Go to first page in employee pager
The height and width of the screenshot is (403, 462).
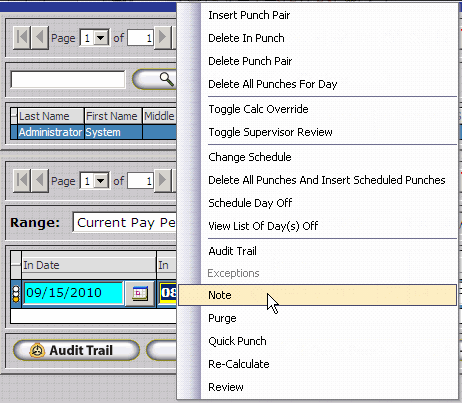point(22,38)
